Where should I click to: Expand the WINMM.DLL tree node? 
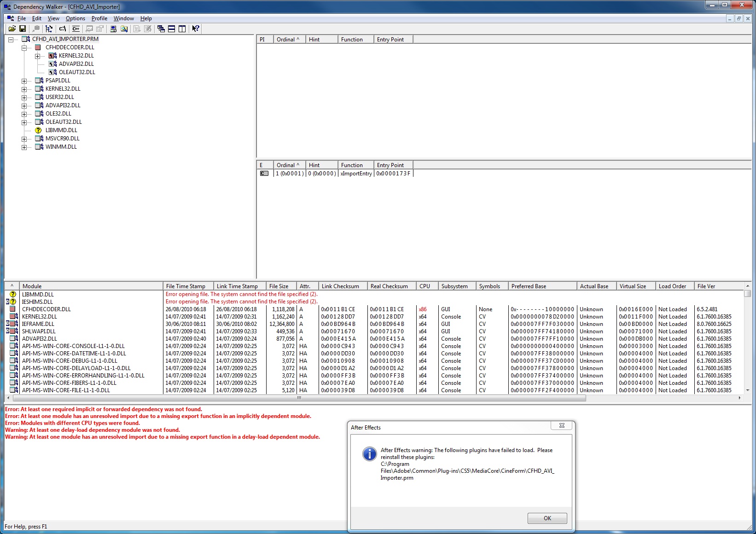(24, 147)
